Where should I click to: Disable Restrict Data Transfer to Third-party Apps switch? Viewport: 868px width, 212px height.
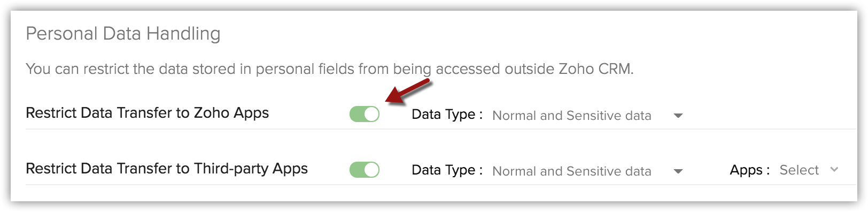pyautogui.click(x=365, y=170)
